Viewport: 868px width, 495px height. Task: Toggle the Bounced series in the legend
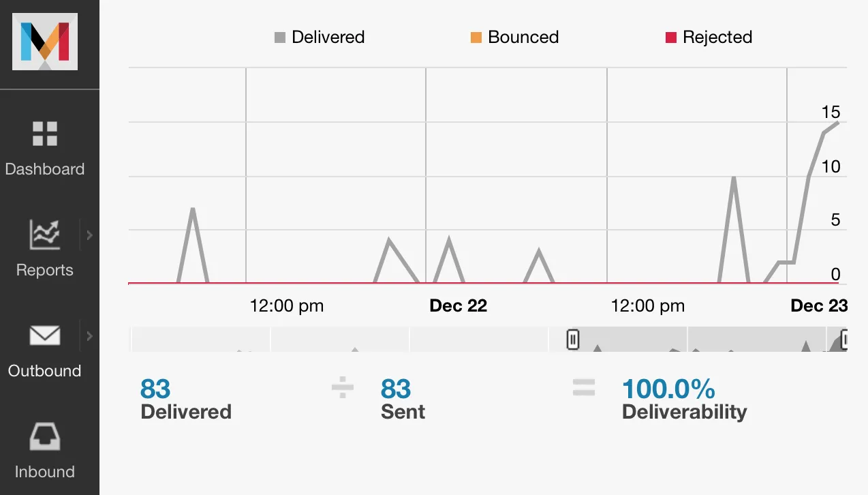(x=514, y=37)
